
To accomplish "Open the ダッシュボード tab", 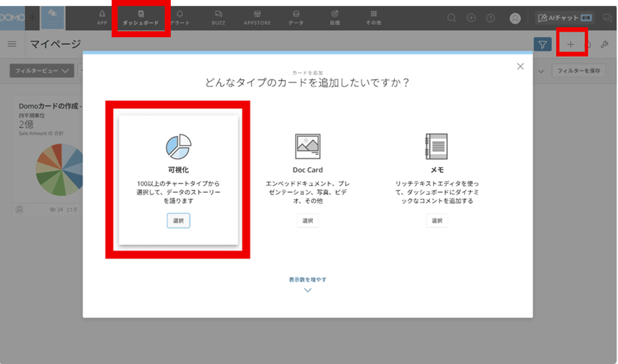I will [141, 18].
